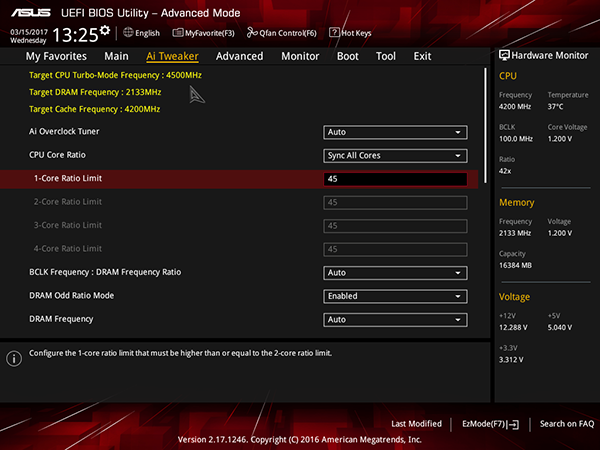Click the 13:25 clock time
The width and height of the screenshot is (600, 450).
[x=75, y=35]
